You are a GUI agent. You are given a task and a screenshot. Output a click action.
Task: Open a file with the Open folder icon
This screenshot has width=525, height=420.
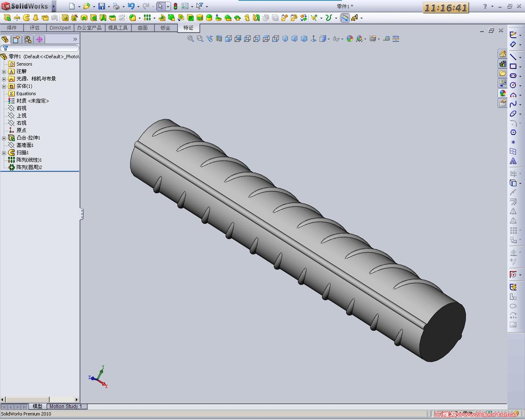[x=87, y=6]
